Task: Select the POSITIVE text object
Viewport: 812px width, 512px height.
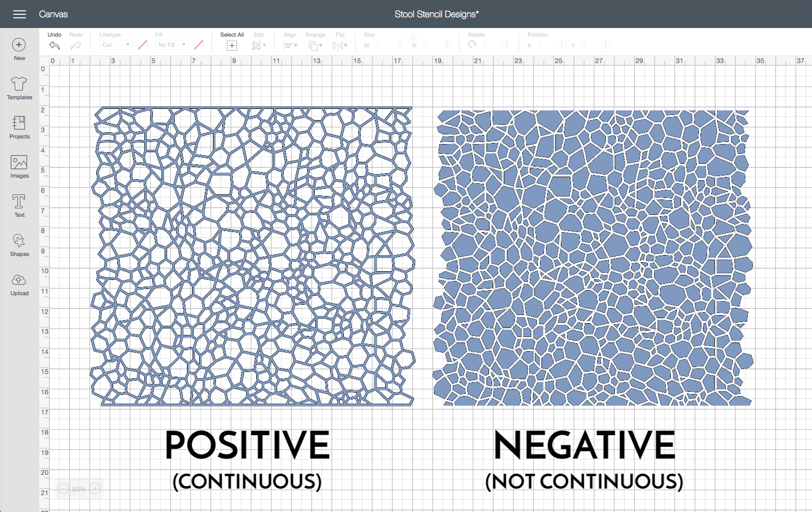Action: coord(248,444)
